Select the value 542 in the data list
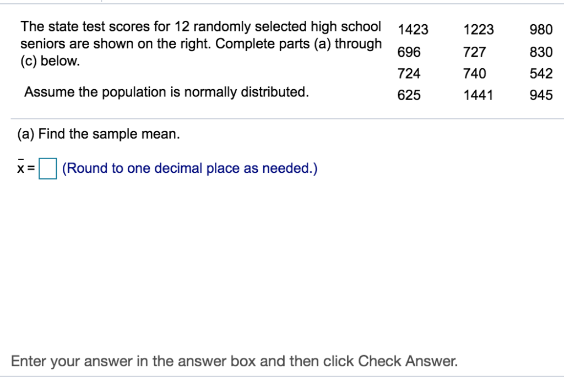Viewport: 564px width, 392px height. (541, 73)
